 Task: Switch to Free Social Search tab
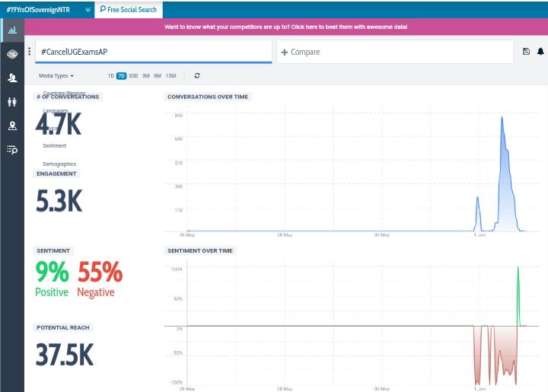(129, 10)
